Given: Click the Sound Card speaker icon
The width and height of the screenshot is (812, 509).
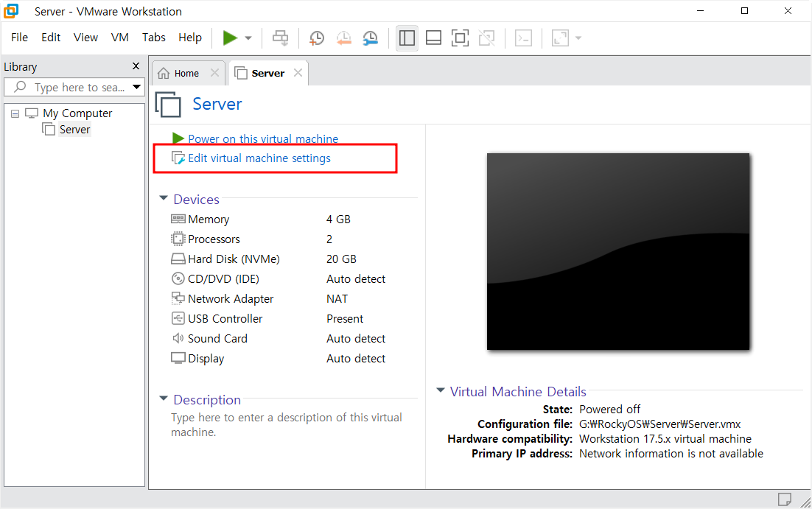Looking at the screenshot, I should click(178, 338).
